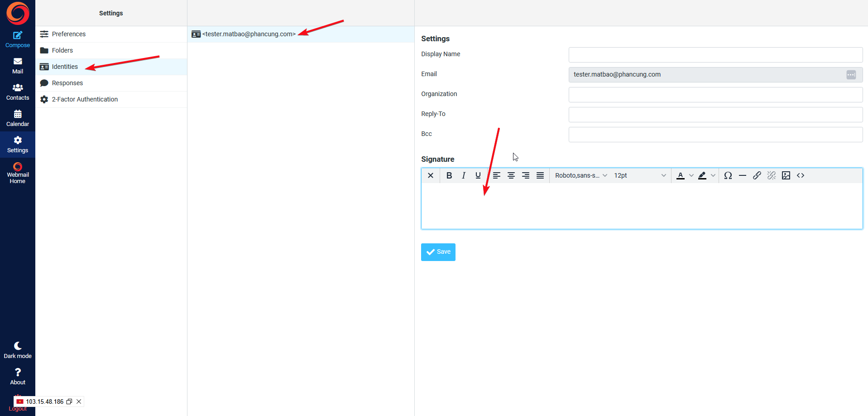Close the signature editor with X icon
Screen dimensions: 868x416
430,175
